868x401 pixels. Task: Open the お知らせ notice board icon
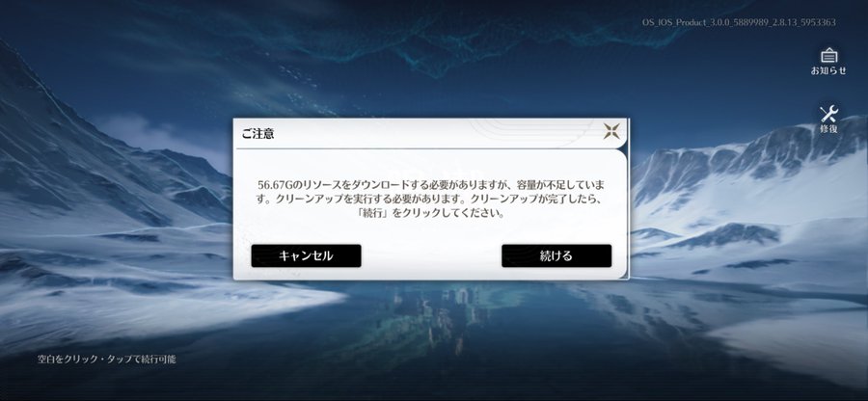[x=828, y=56]
